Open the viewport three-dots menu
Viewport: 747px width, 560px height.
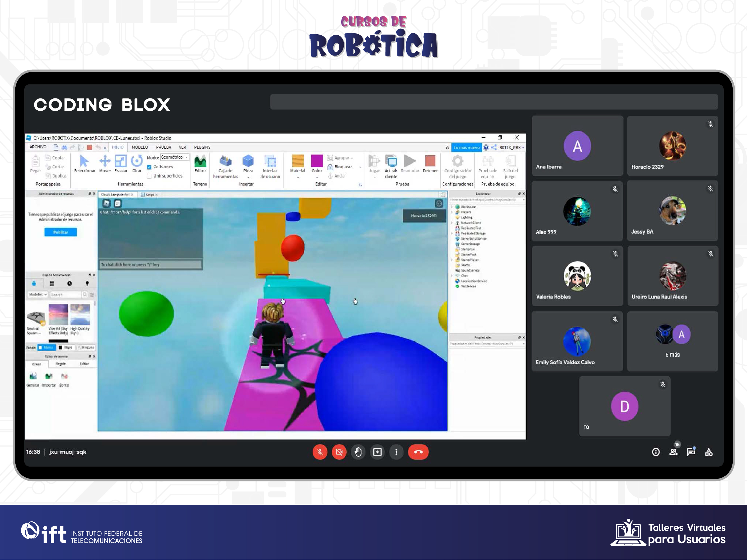click(x=439, y=203)
